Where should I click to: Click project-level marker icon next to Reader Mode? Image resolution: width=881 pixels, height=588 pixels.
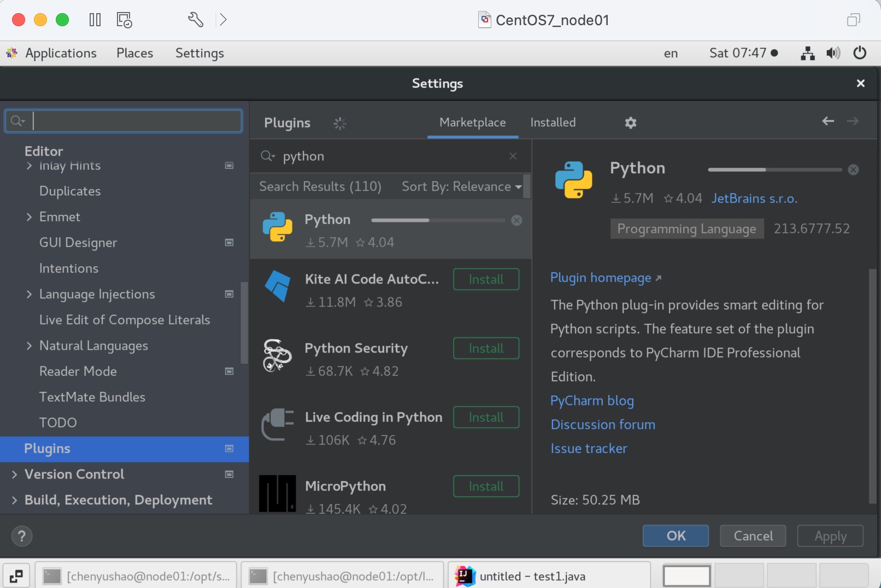(230, 372)
